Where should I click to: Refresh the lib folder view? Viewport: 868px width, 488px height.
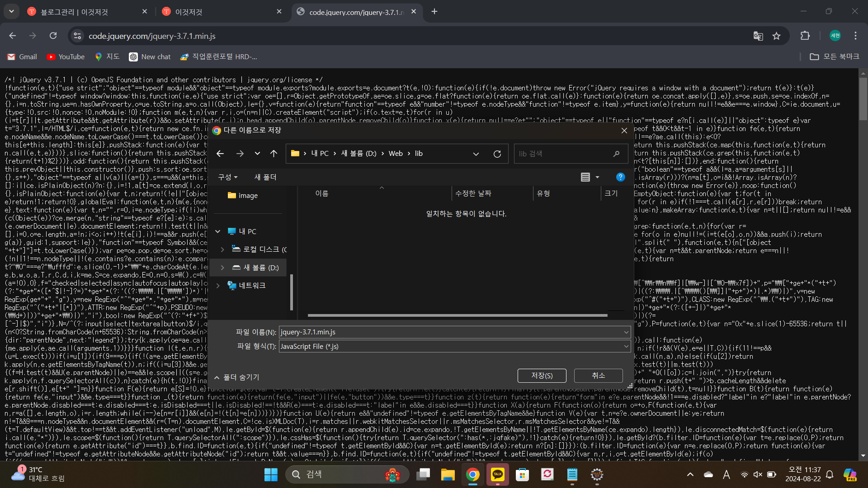[497, 154]
